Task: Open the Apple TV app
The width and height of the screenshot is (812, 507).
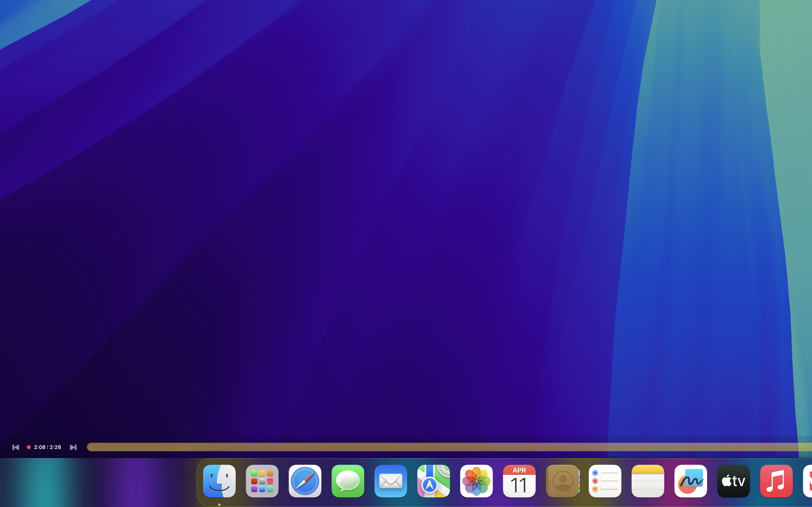Action: point(734,481)
